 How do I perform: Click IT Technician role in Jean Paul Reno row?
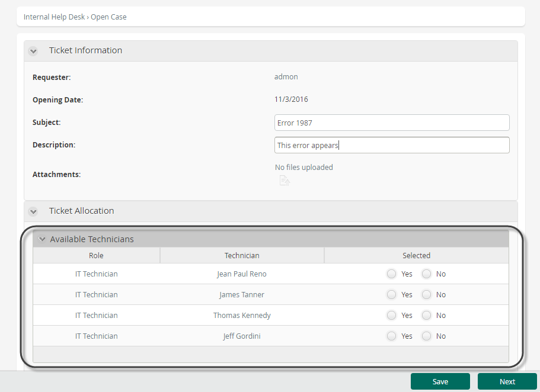click(97, 274)
